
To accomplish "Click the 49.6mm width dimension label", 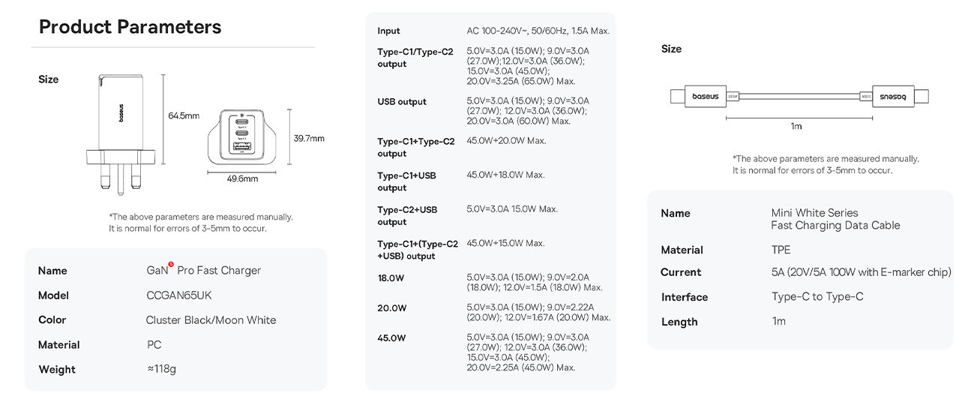I will [241, 178].
